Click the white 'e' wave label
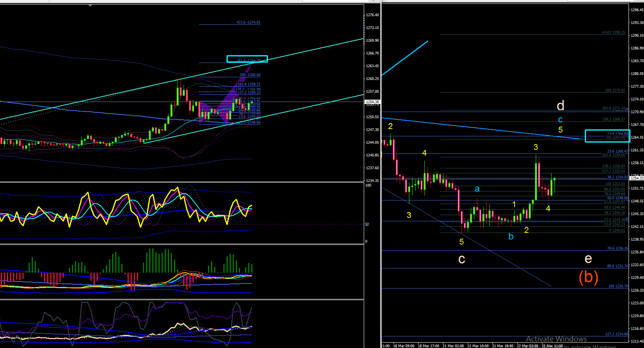 588,258
